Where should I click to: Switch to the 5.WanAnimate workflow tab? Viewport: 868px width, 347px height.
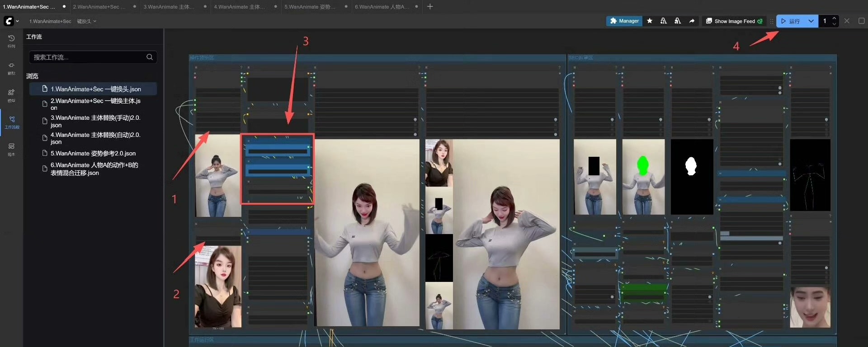pos(310,7)
